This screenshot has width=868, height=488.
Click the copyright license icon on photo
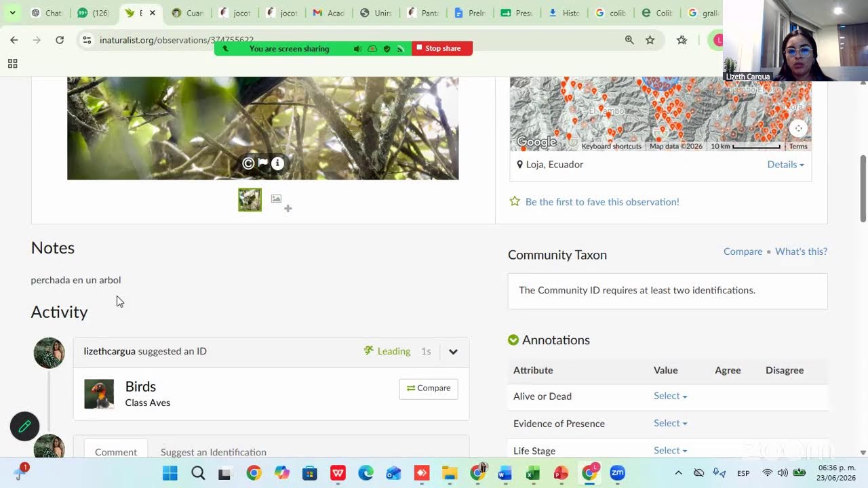click(248, 163)
